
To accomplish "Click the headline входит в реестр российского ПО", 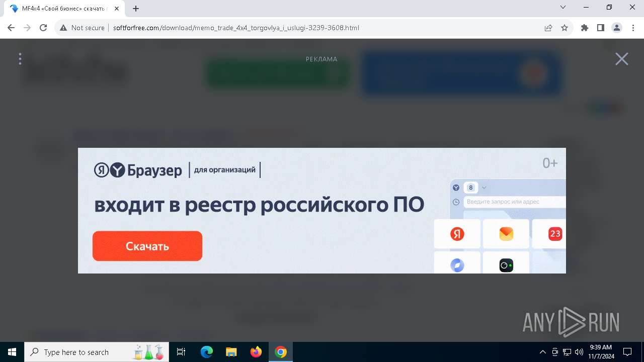I will (x=259, y=205).
